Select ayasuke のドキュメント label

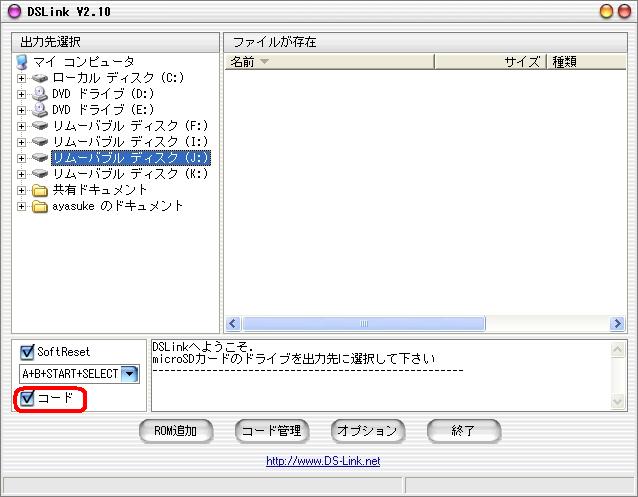point(117,206)
